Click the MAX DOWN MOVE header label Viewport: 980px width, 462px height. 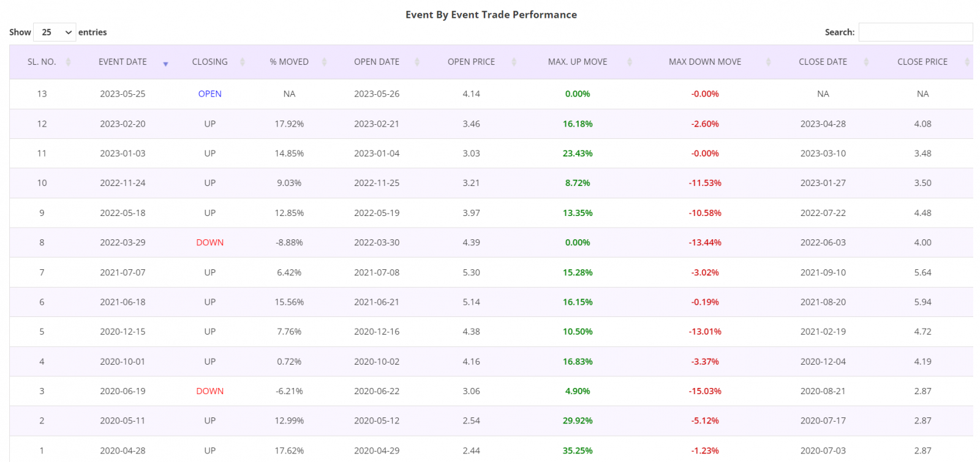705,62
